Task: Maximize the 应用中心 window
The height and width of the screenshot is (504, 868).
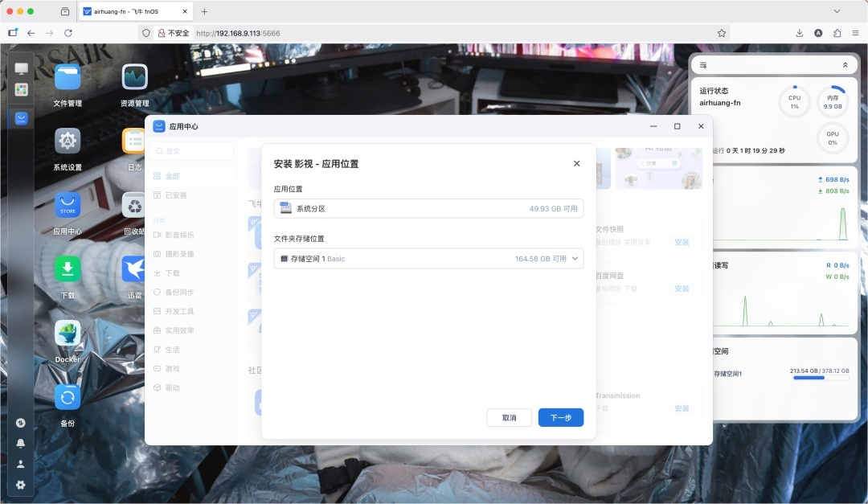Action: click(677, 126)
